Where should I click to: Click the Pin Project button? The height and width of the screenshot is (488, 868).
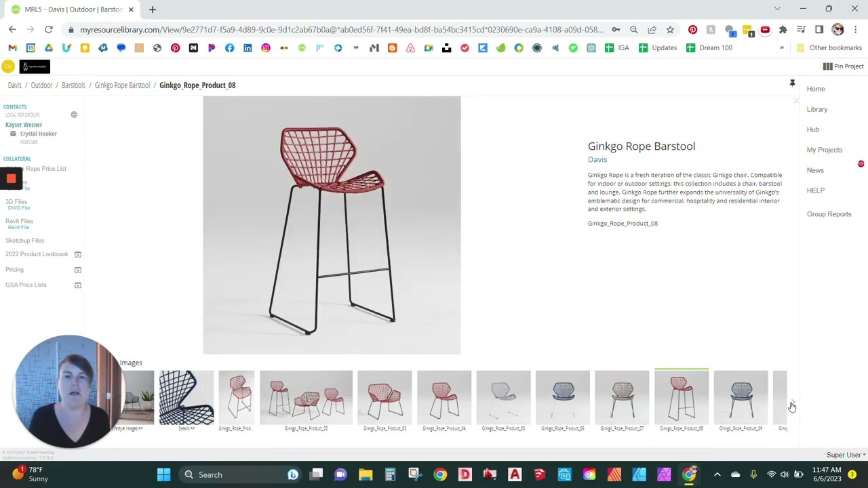844,66
